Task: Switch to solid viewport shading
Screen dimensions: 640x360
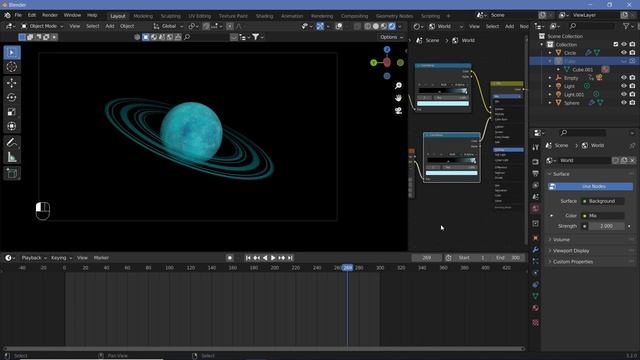Action: [376, 26]
